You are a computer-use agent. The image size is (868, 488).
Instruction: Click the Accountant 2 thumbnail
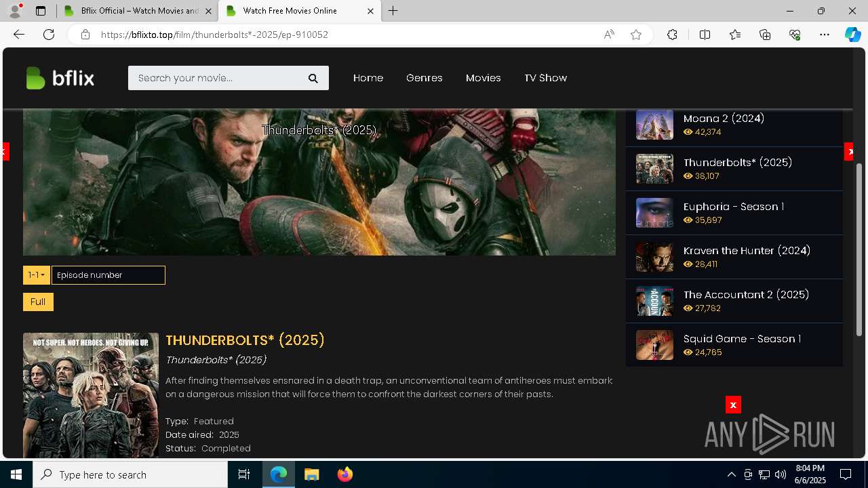[x=654, y=301]
